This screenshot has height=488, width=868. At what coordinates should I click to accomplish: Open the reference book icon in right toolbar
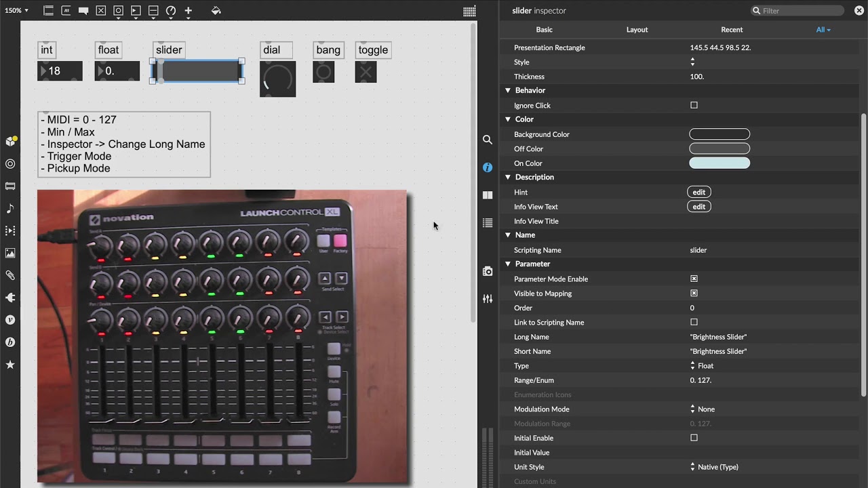[488, 195]
